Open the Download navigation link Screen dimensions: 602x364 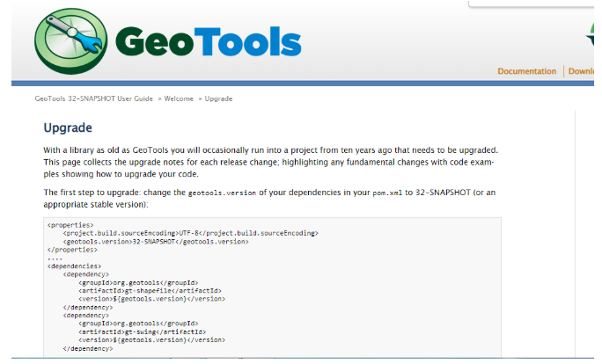click(x=582, y=71)
